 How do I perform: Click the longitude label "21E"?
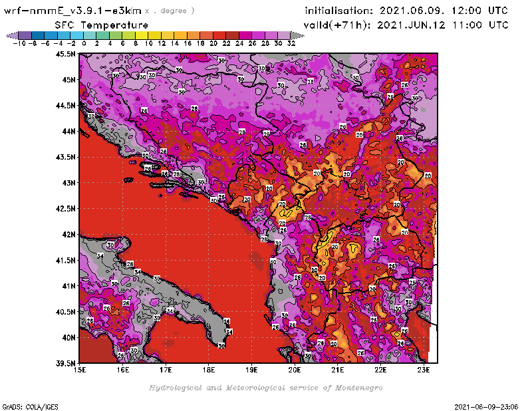338,370
